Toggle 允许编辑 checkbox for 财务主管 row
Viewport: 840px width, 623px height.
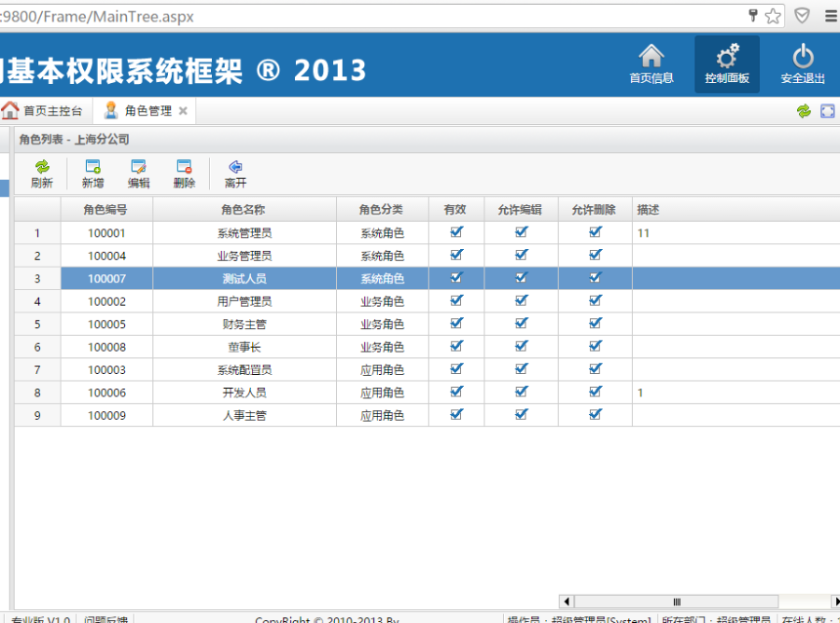(x=521, y=324)
